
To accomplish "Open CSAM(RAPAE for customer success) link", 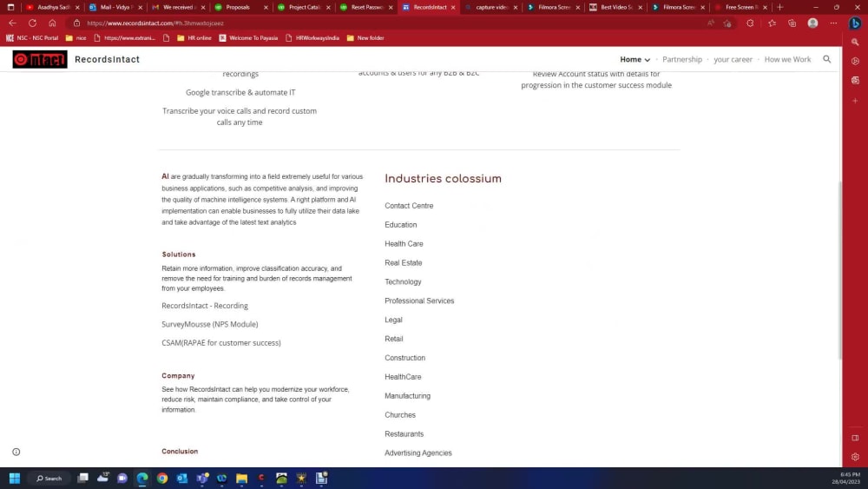I will (x=220, y=343).
